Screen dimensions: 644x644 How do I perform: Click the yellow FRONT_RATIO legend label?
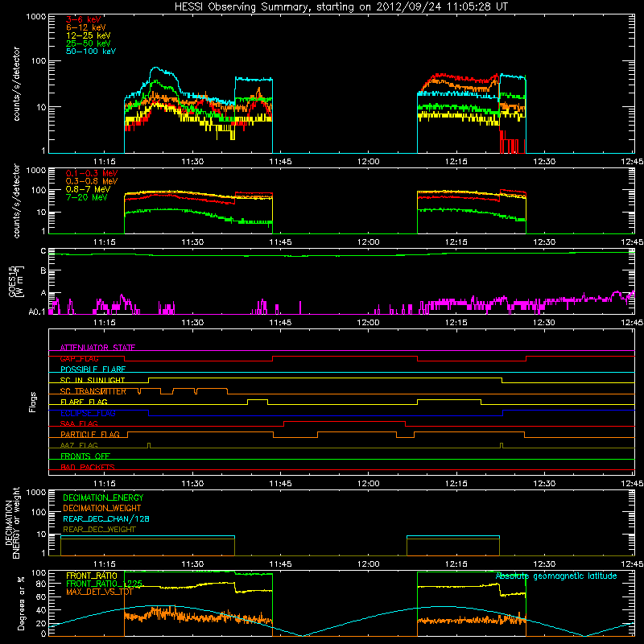tap(92, 576)
